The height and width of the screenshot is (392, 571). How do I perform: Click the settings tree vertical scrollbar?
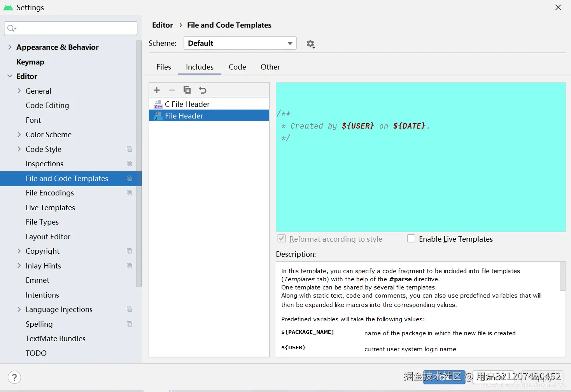[x=139, y=163]
